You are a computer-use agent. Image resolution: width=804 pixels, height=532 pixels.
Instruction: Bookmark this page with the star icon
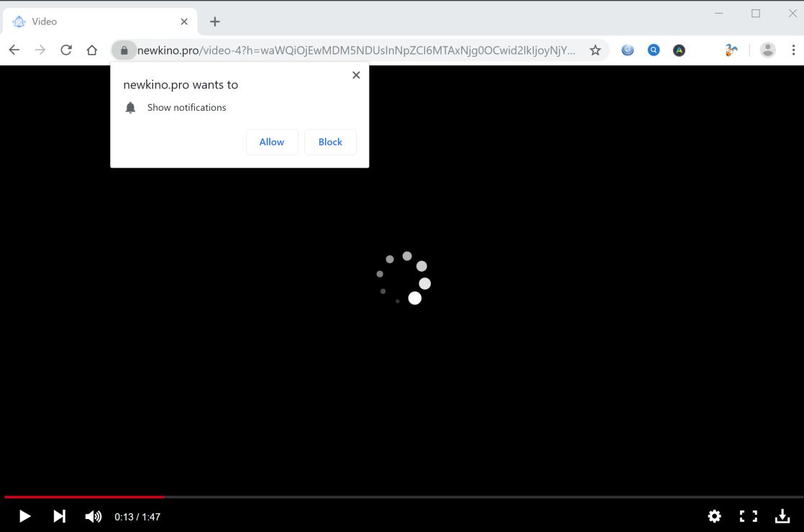click(595, 50)
